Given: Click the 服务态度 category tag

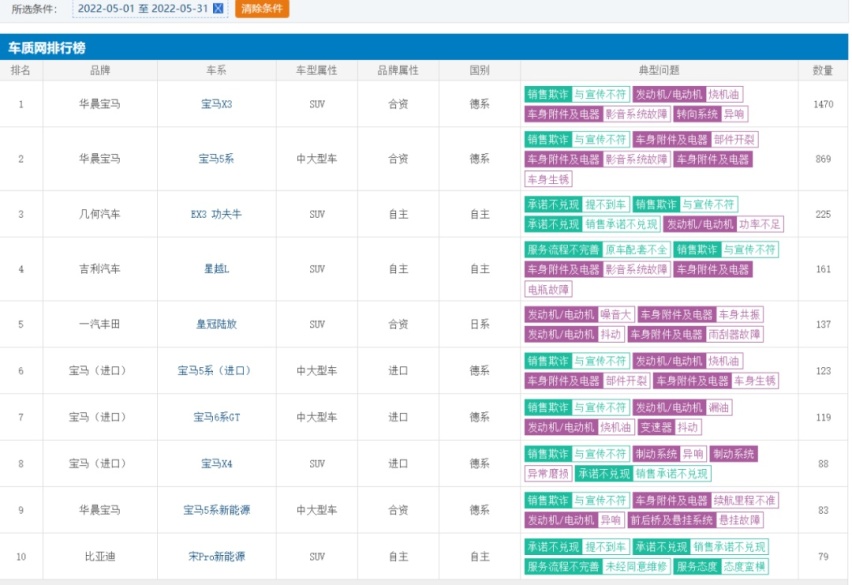Looking at the screenshot, I should click(x=697, y=567).
